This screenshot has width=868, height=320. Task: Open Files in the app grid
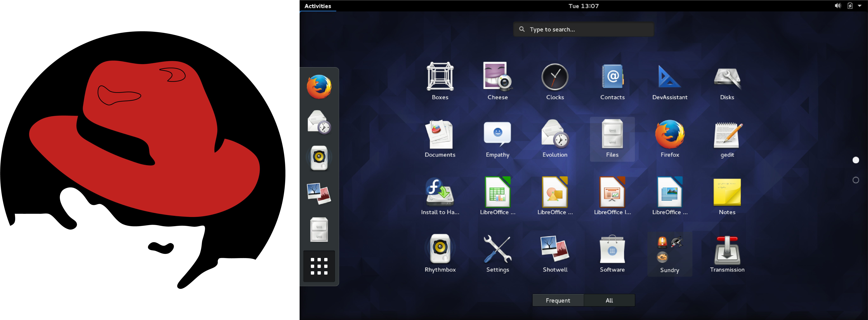612,139
